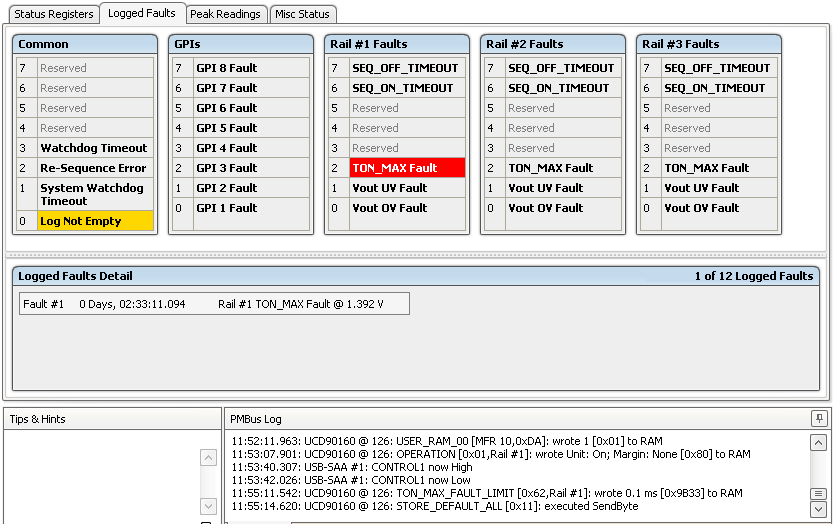This screenshot has width=834, height=524.
Task: Click the PMBus Log scrollbar thumb
Action: tap(817, 494)
